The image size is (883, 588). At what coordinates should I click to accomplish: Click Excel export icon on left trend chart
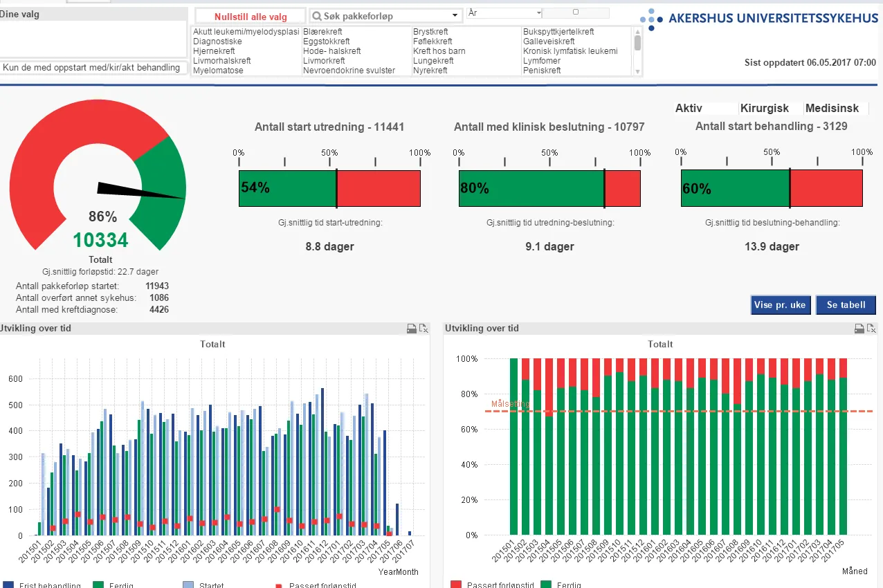424,329
